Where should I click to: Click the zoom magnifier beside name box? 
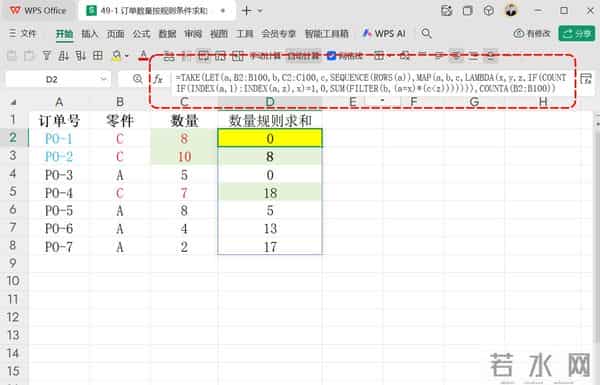[137, 79]
